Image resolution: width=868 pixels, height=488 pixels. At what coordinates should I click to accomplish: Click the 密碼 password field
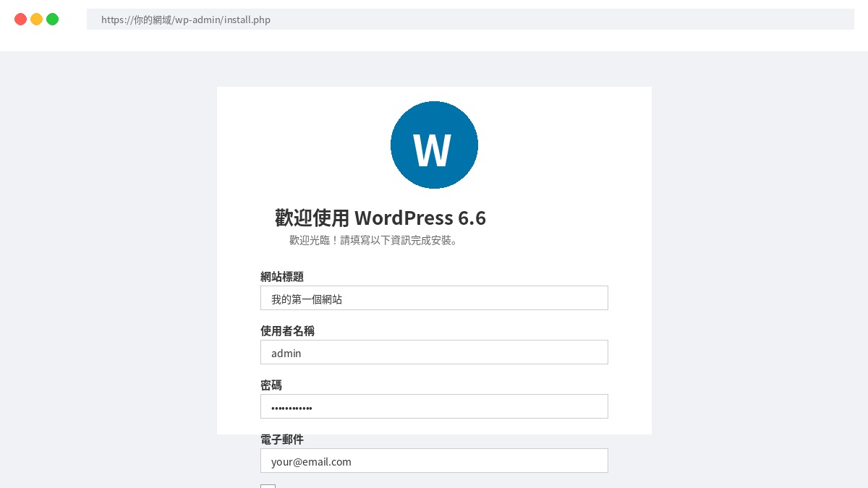point(434,406)
